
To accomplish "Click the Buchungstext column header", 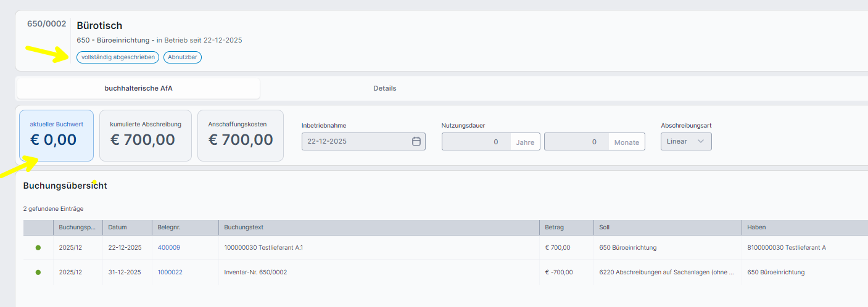I will pos(244,227).
